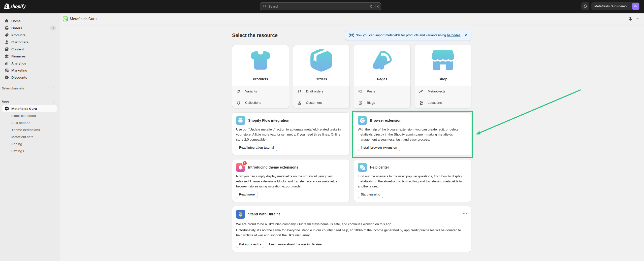Select the Pages tag resource icon
644x261 pixels.
point(382,60)
